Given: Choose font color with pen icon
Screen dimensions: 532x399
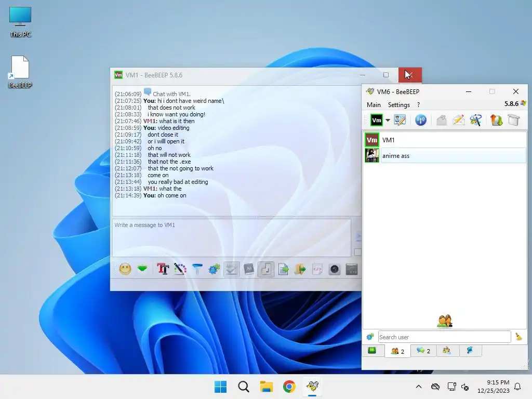Looking at the screenshot, I should [180, 270].
